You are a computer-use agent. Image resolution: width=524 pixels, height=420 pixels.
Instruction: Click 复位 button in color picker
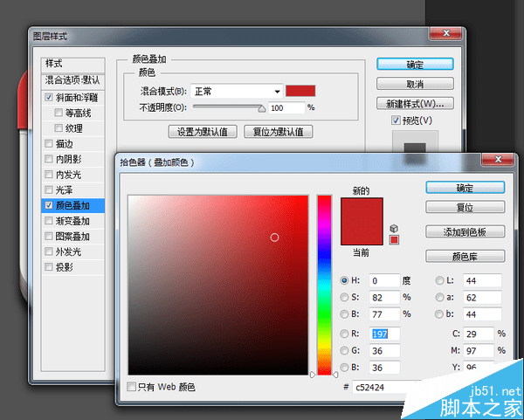[x=465, y=207]
